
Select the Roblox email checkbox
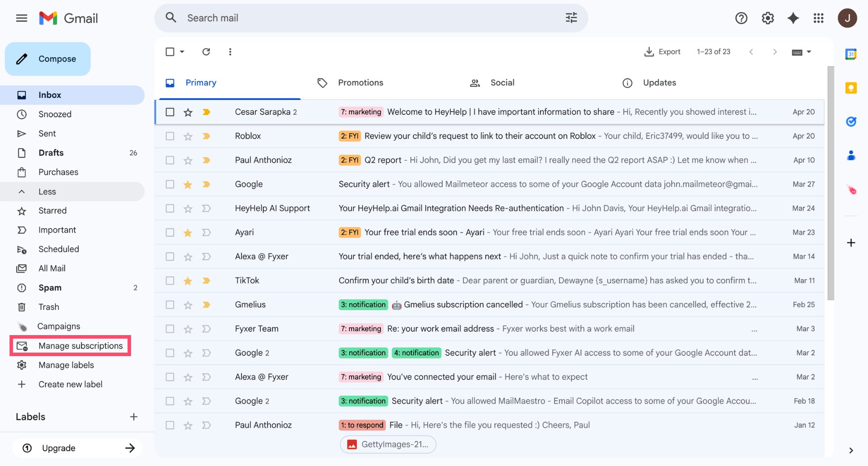coord(170,136)
